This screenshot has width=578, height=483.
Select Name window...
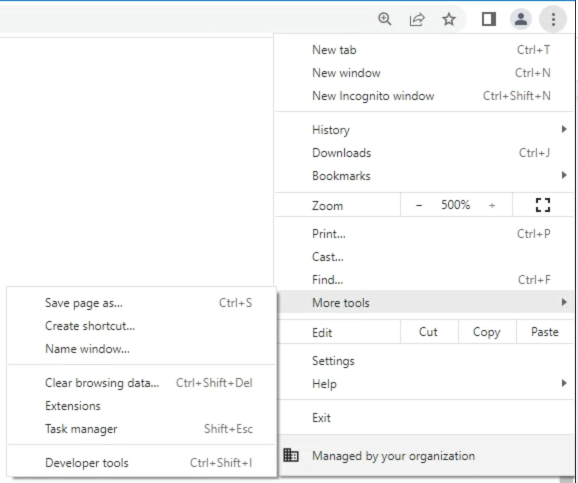pyautogui.click(x=142, y=349)
